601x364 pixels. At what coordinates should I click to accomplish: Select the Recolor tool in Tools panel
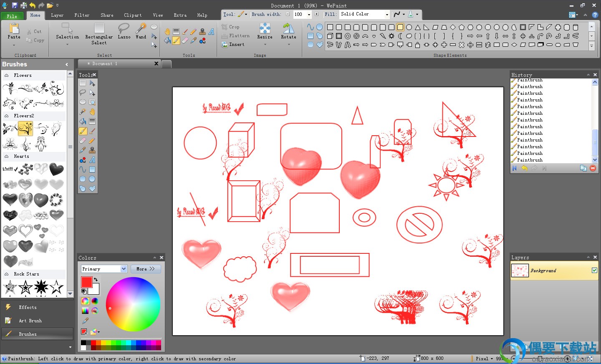point(83,160)
